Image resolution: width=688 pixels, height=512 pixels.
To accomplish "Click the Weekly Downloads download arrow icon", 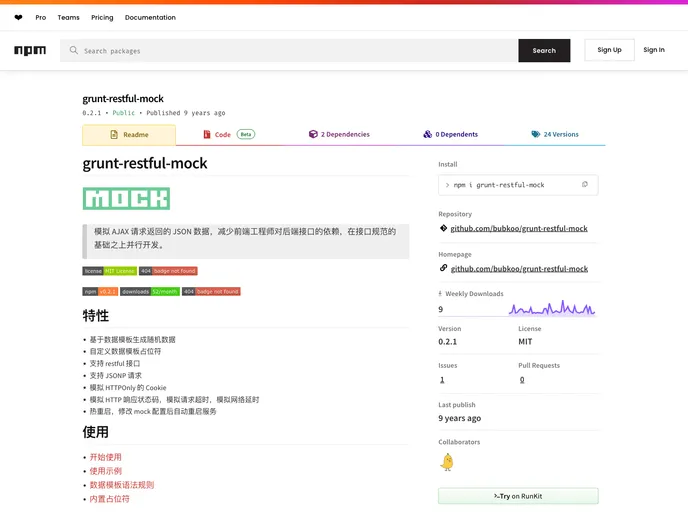I will click(x=440, y=294).
